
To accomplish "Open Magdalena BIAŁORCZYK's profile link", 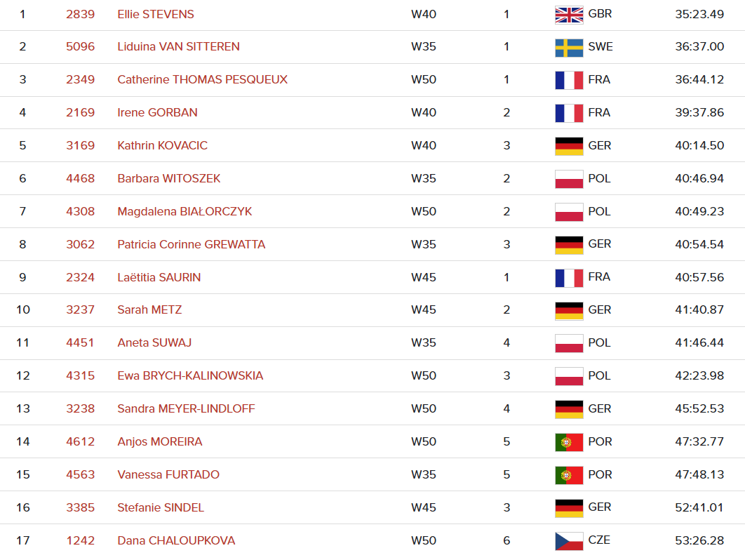I will point(184,212).
